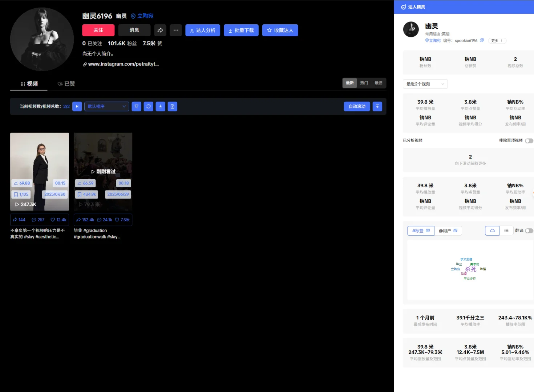Image resolution: width=534 pixels, height=392 pixels.
Task: Expand the 更多 options in the side panel
Action: pyautogui.click(x=497, y=41)
